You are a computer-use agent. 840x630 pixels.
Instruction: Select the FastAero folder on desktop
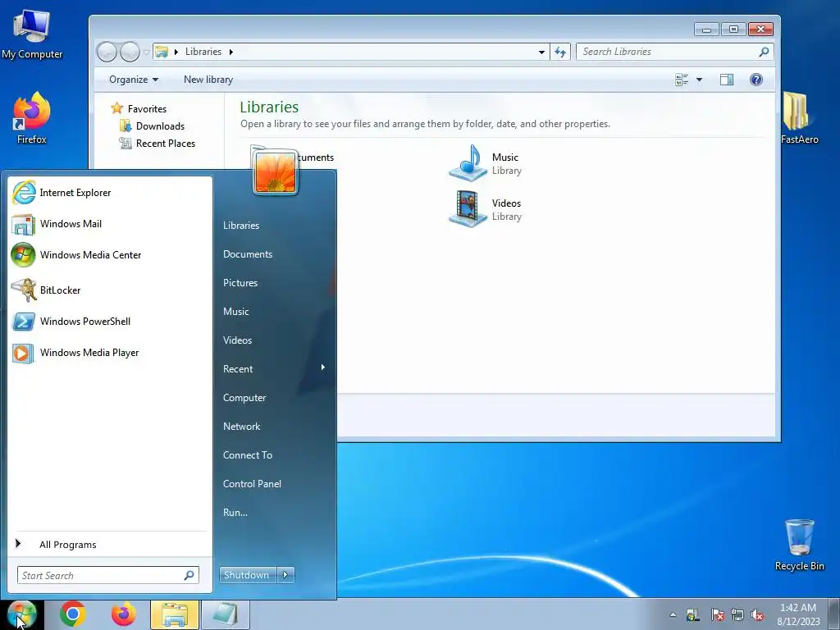coord(799,118)
